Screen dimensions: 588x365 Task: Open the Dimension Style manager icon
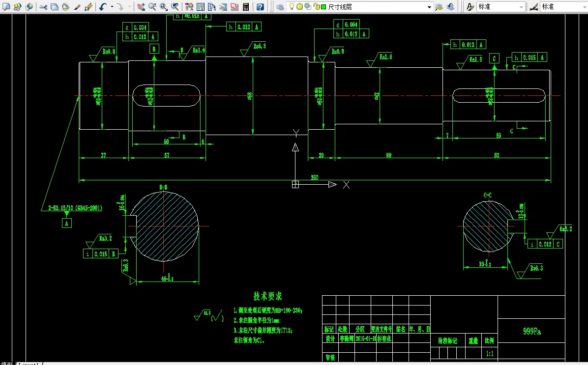tap(533, 7)
